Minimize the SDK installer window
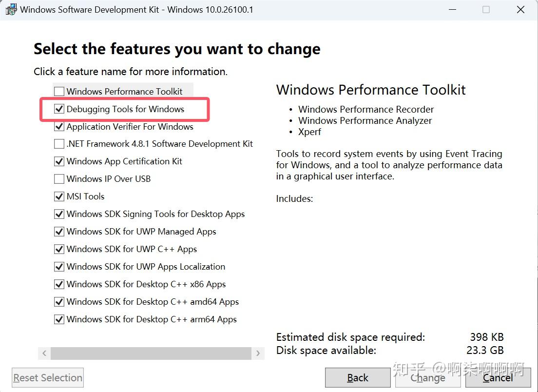Image resolution: width=538 pixels, height=392 pixels. [x=451, y=10]
